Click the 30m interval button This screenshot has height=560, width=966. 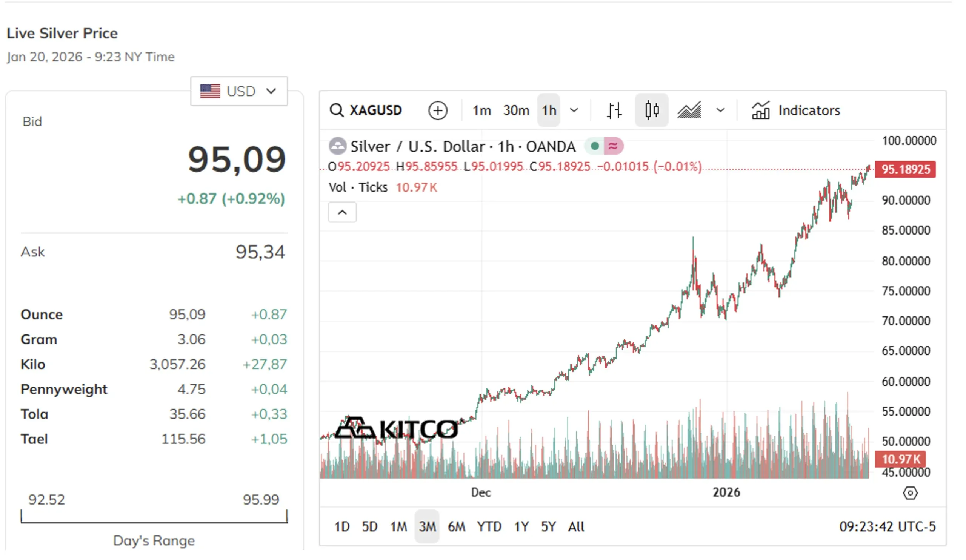(x=516, y=111)
